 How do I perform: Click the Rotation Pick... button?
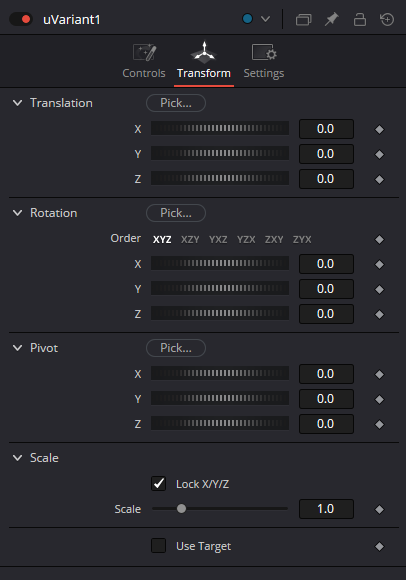coord(176,213)
